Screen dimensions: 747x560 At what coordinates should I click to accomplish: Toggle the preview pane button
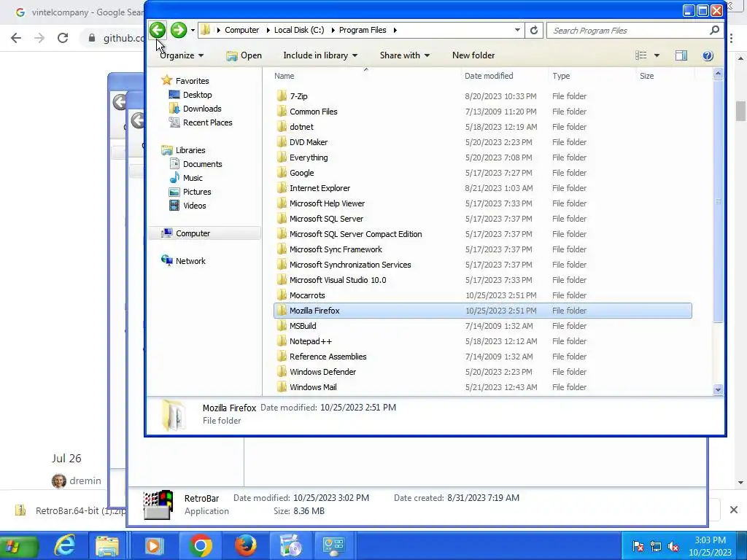(681, 55)
